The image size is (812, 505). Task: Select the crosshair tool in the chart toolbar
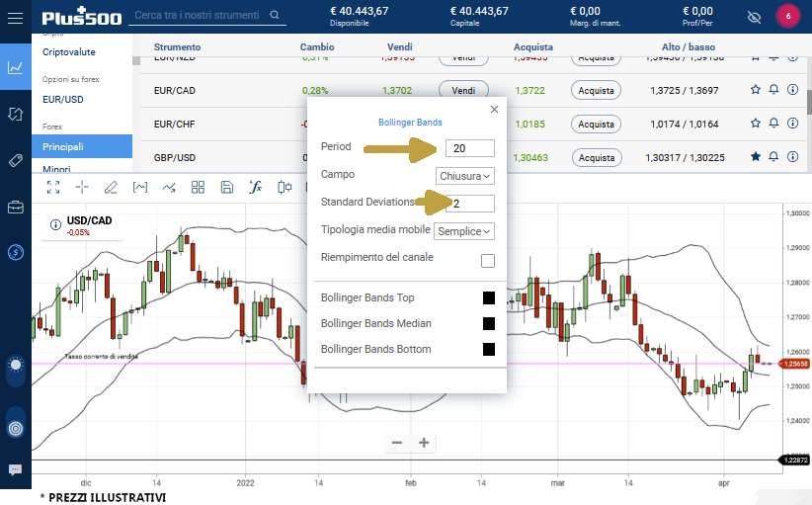point(82,186)
